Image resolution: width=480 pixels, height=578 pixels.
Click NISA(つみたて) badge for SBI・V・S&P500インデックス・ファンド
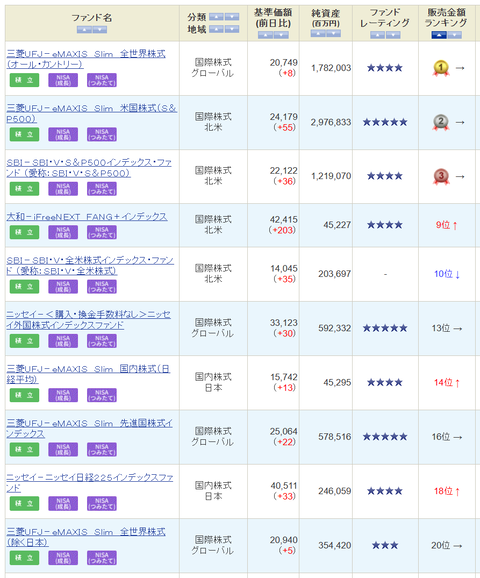click(102, 188)
